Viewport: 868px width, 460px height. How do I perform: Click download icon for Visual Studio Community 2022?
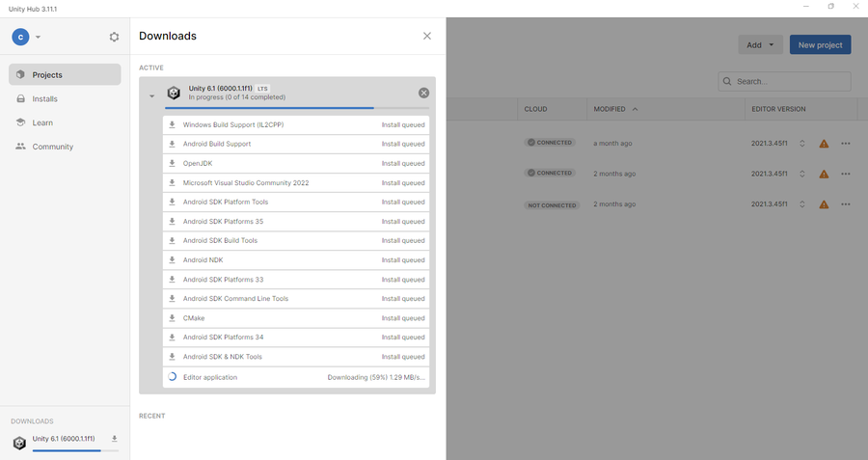pos(173,182)
